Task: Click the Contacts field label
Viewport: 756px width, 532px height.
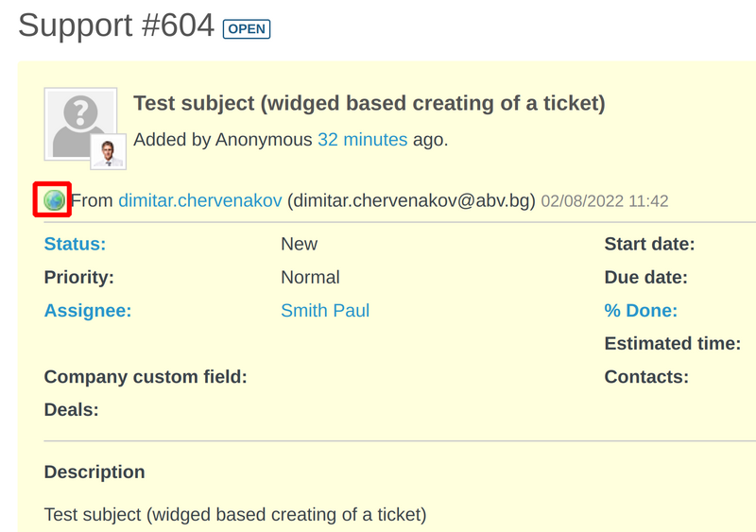Action: [x=646, y=377]
